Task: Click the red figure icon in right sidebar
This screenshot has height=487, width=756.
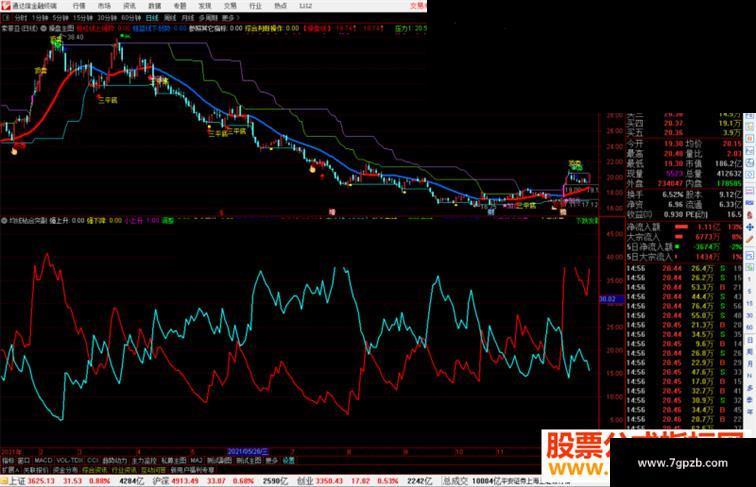Action: point(750,215)
